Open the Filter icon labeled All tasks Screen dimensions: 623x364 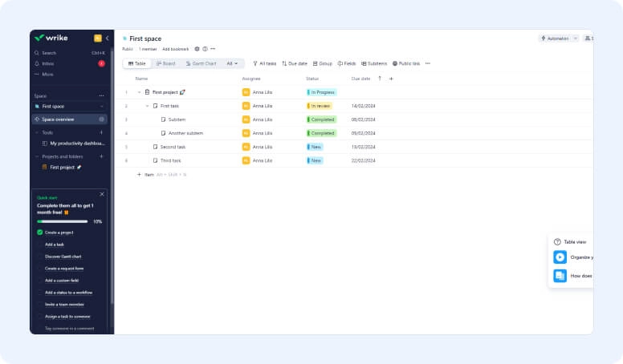point(255,63)
